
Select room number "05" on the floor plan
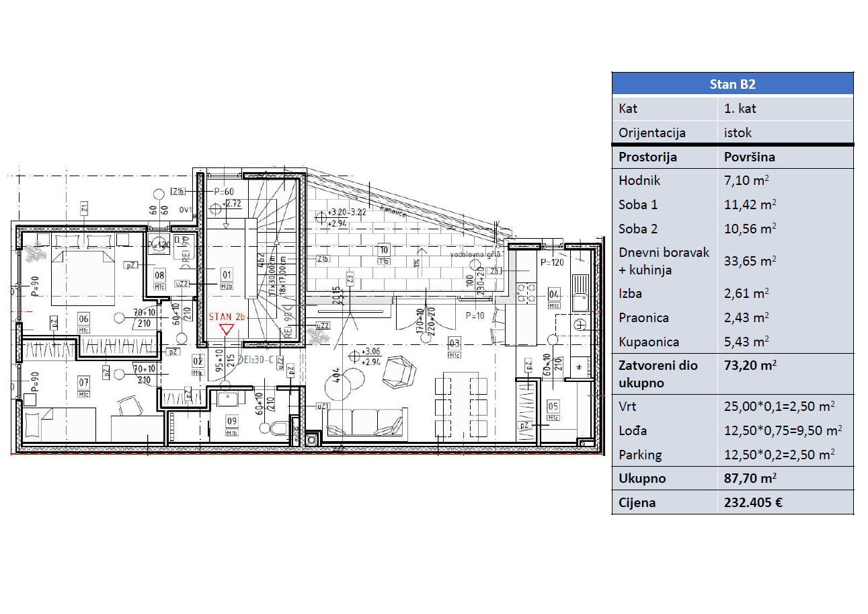pos(553,406)
